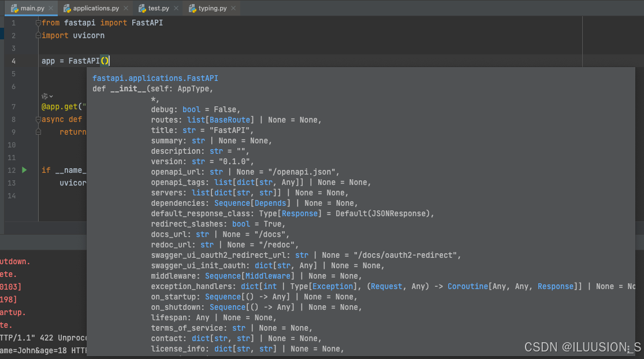This screenshot has width=644, height=359.
Task: Open the typing.py tab
Action: point(212,8)
